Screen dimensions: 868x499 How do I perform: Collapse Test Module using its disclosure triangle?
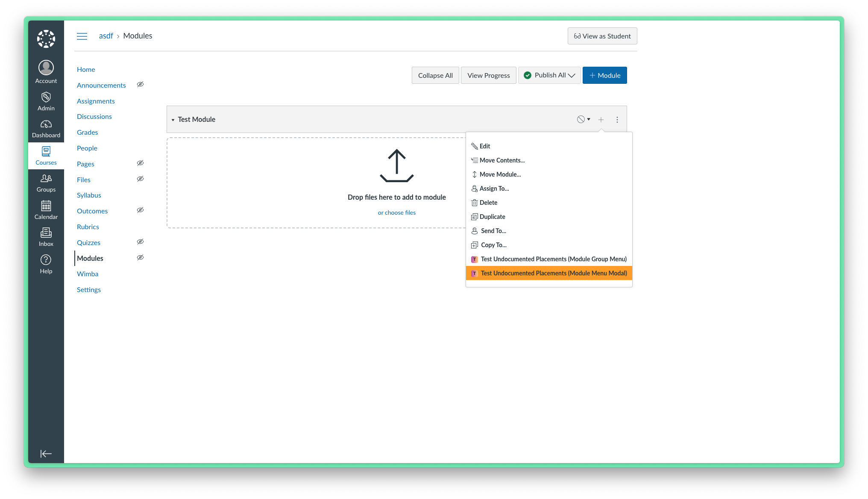click(x=173, y=119)
